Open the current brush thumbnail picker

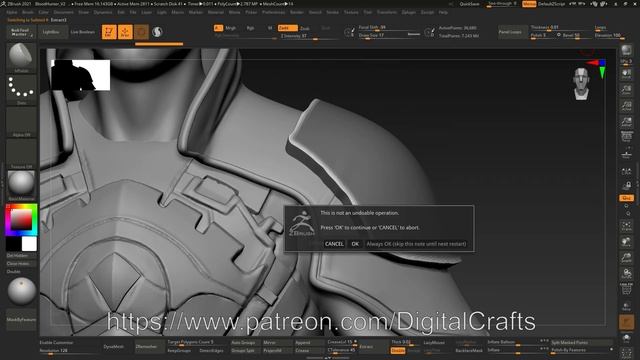click(x=21, y=57)
